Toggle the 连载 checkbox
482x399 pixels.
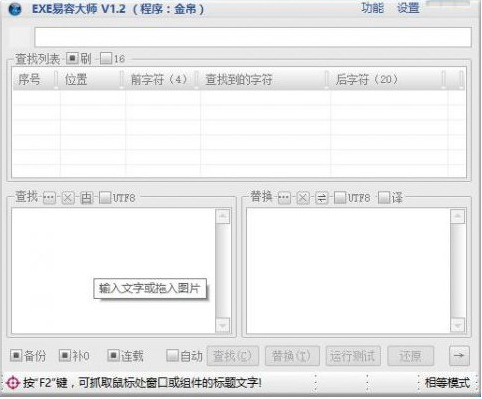113,356
